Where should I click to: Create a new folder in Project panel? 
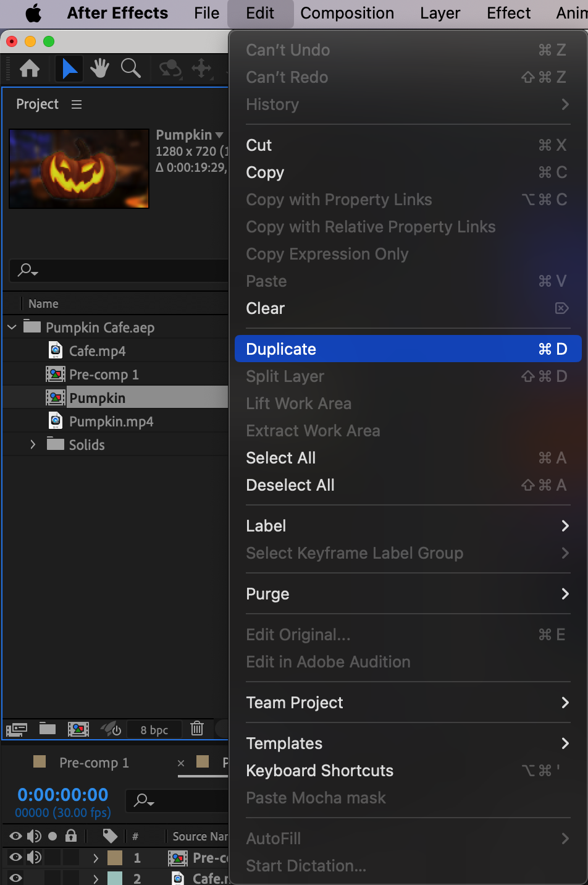pos(48,729)
